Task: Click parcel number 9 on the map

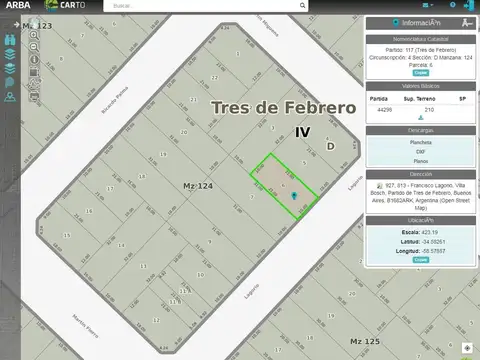Action: pyautogui.click(x=209, y=242)
